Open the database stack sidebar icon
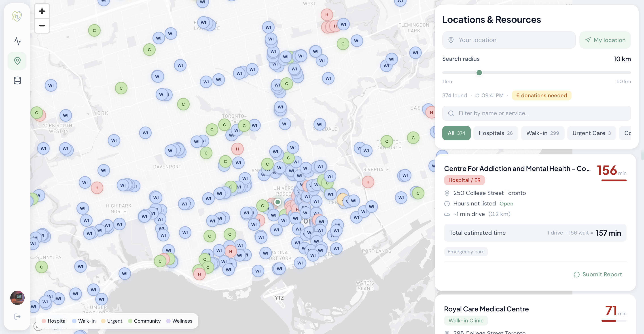Screen dimensions: 644x334 click(x=17, y=80)
